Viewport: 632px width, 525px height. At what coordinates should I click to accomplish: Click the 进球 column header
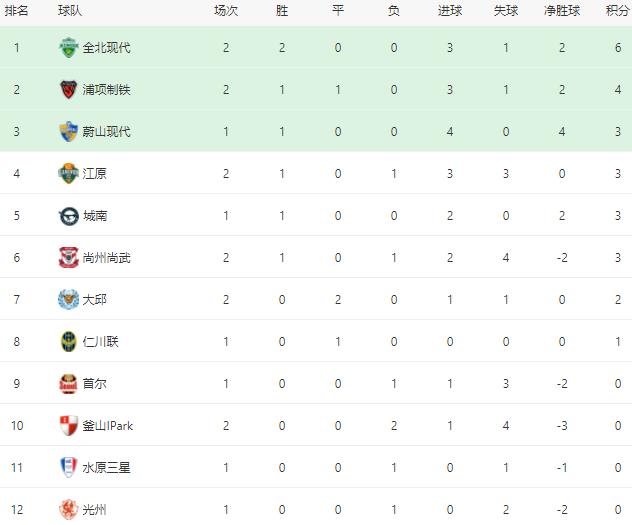click(x=450, y=11)
